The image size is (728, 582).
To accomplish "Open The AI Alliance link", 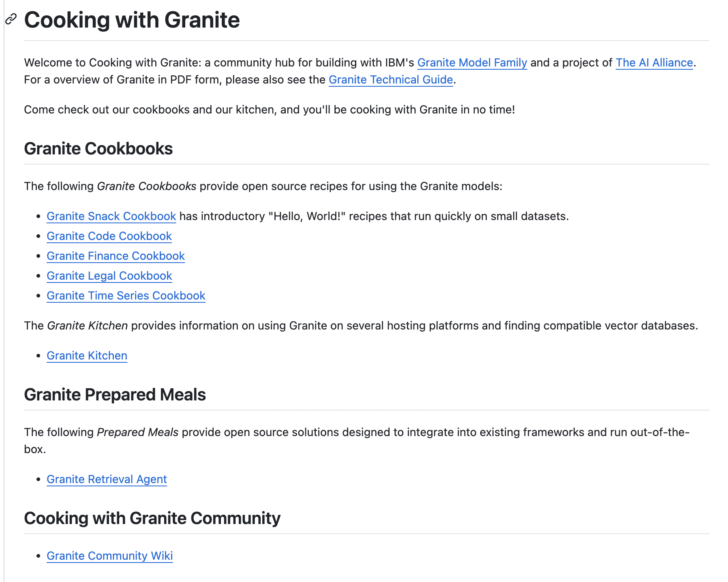I will [654, 63].
